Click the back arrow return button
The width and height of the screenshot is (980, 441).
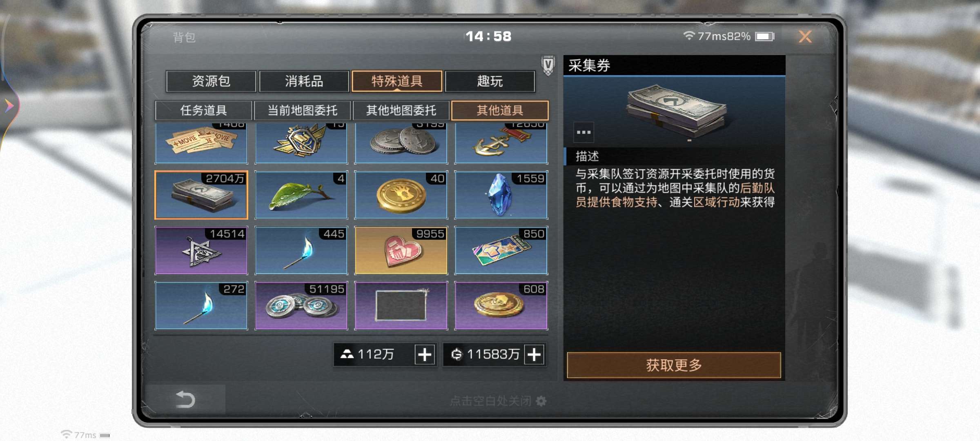[185, 399]
